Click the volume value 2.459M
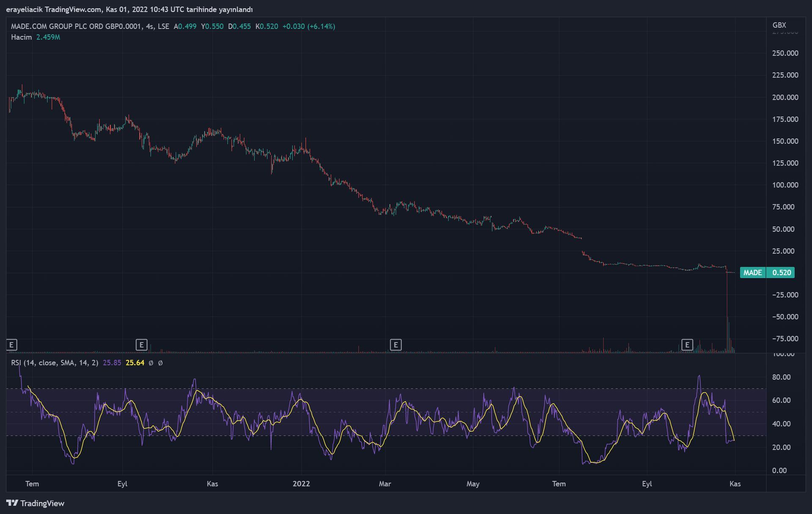812x514 pixels. [48, 37]
